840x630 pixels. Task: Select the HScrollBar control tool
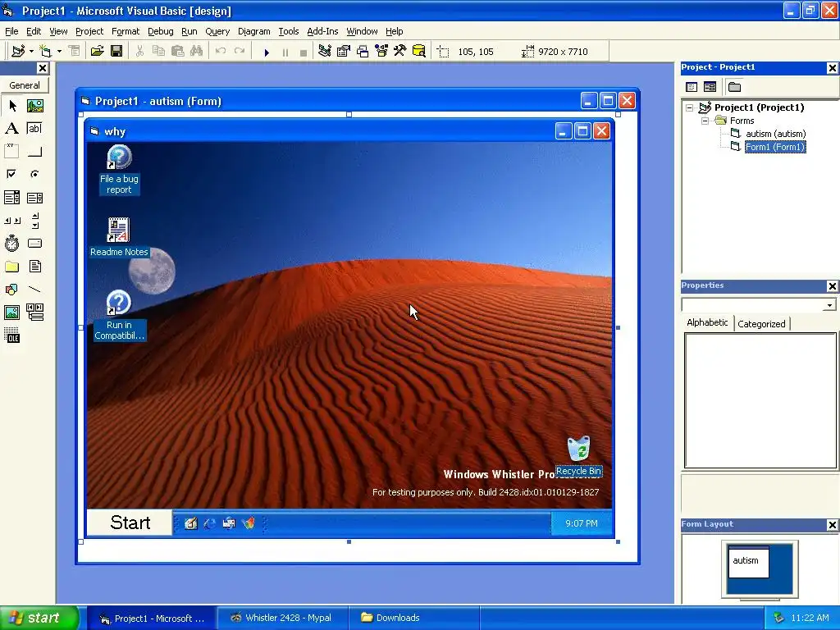(11, 220)
